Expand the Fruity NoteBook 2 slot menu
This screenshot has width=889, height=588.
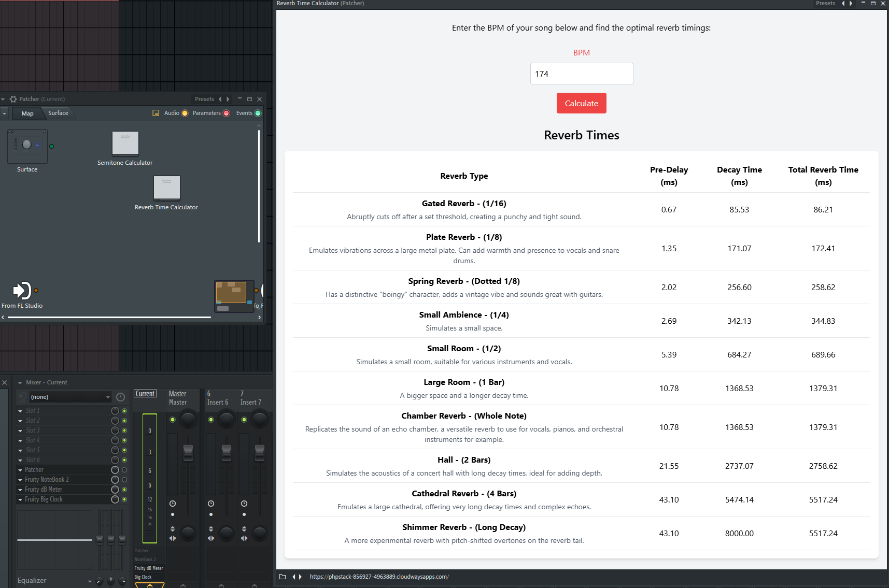coord(20,480)
